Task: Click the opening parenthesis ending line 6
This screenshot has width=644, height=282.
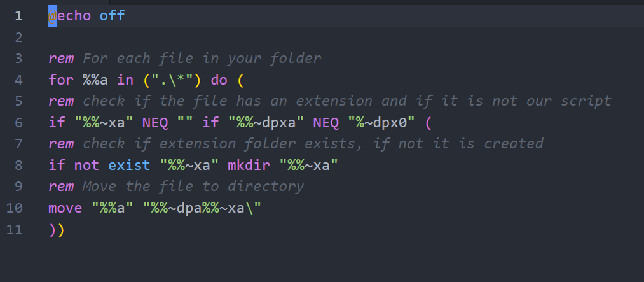Action: [x=428, y=122]
